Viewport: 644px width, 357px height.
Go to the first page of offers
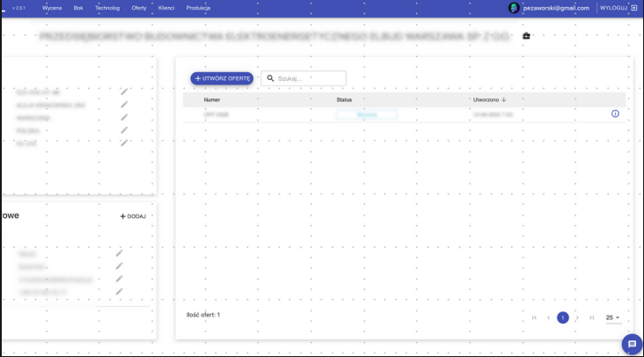534,317
